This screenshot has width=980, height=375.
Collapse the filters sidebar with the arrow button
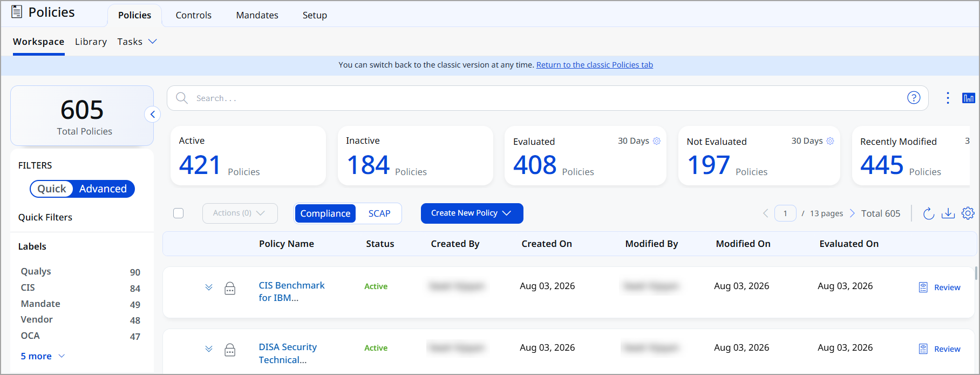[153, 114]
